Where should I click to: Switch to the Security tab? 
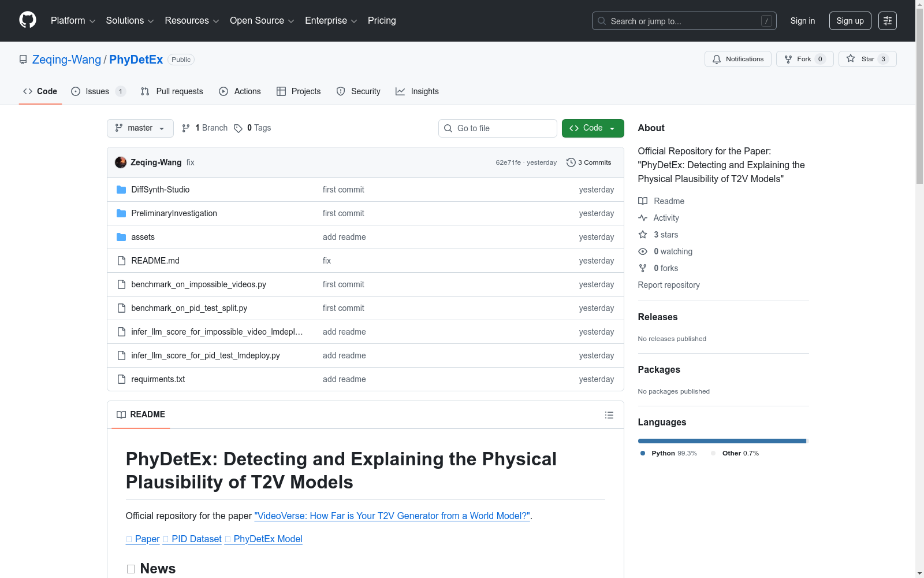[359, 91]
